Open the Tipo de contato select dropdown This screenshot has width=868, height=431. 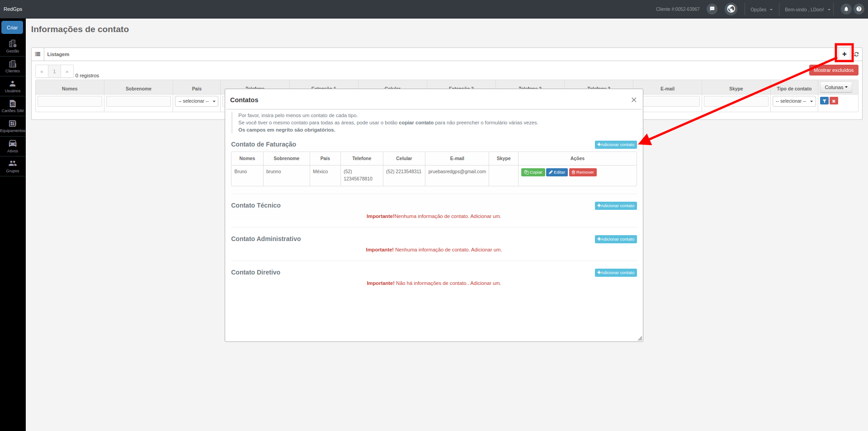794,101
